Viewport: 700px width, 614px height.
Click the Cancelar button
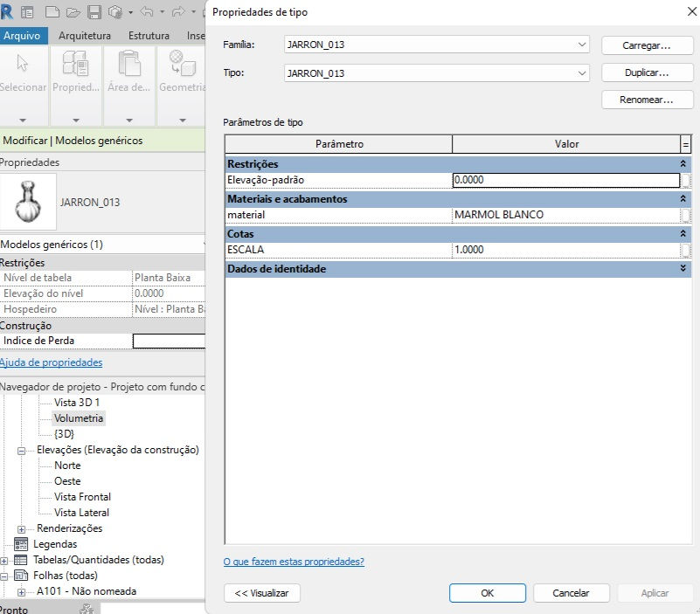pyautogui.click(x=572, y=593)
